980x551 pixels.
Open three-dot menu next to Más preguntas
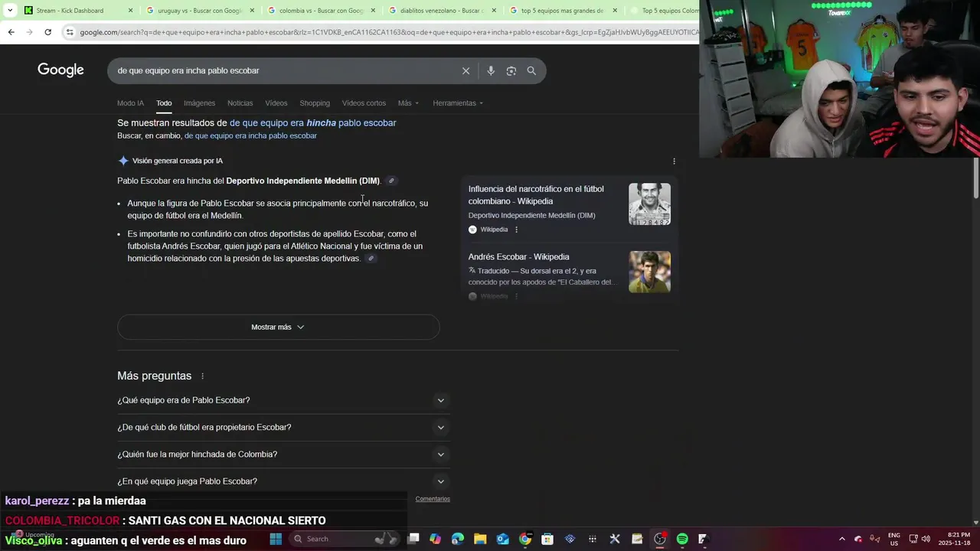(x=202, y=376)
